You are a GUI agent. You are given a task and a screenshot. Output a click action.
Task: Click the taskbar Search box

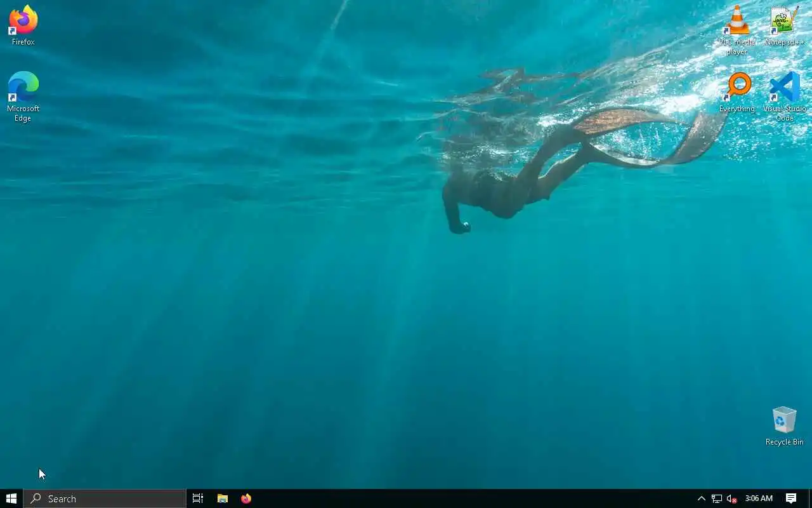tap(105, 498)
